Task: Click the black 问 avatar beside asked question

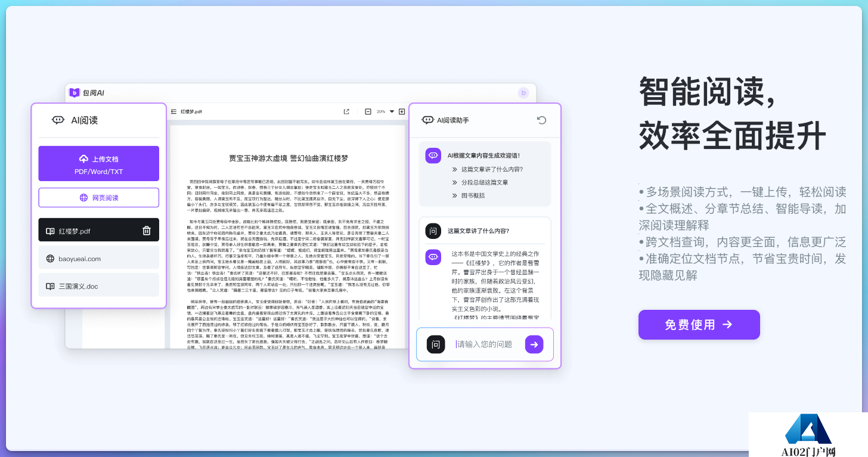Action: [433, 231]
